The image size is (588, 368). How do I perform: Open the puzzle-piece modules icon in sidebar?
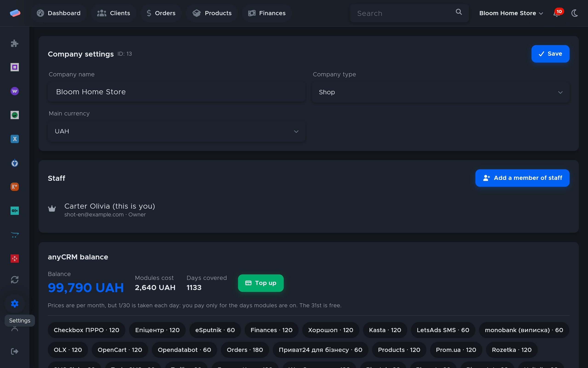point(14,43)
